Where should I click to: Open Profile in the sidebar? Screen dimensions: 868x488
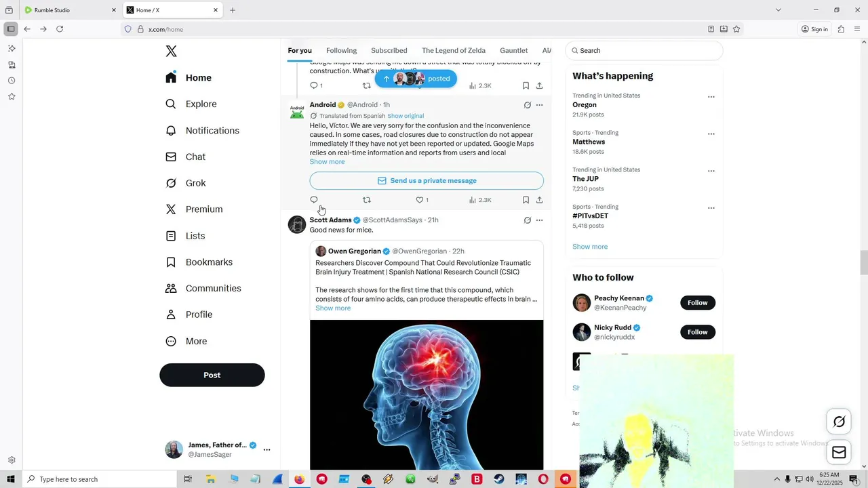(189, 315)
